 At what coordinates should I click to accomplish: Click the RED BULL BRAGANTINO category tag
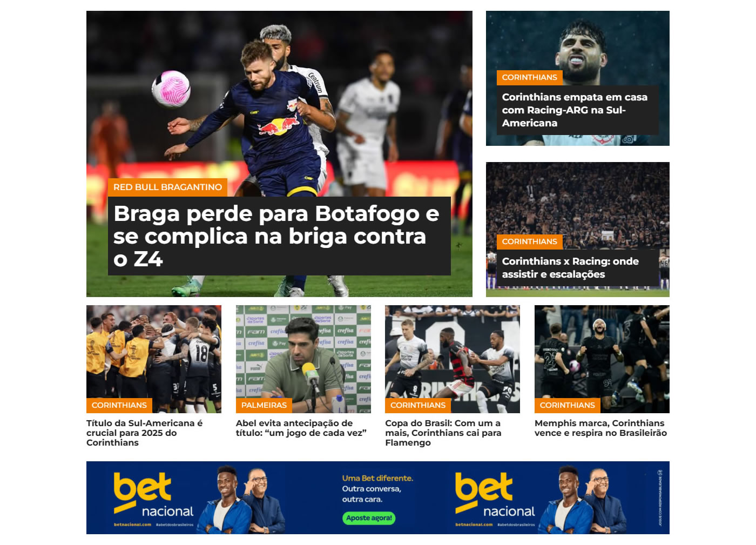(167, 187)
